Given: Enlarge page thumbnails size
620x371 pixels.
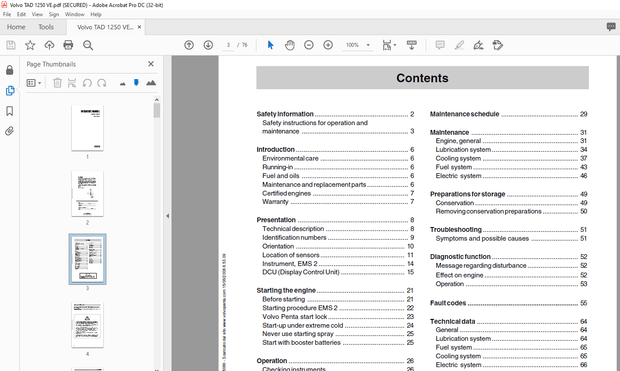Looking at the screenshot, I should pos(151,83).
